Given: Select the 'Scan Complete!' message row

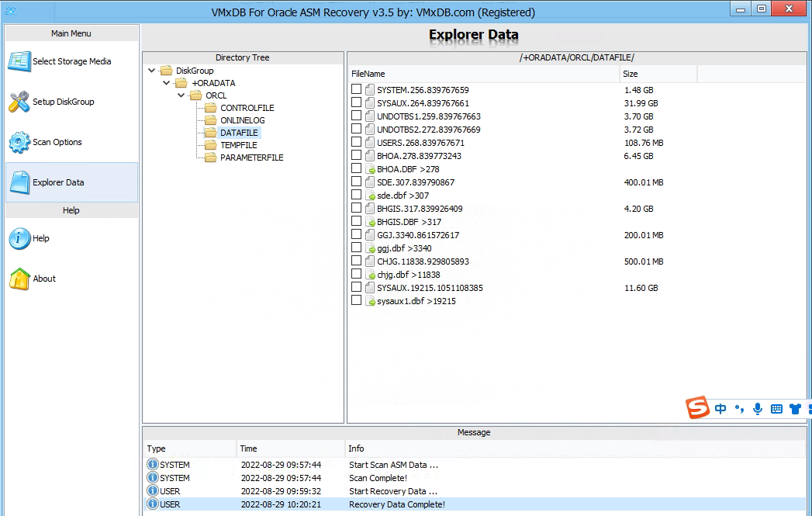Looking at the screenshot, I should click(x=475, y=478).
